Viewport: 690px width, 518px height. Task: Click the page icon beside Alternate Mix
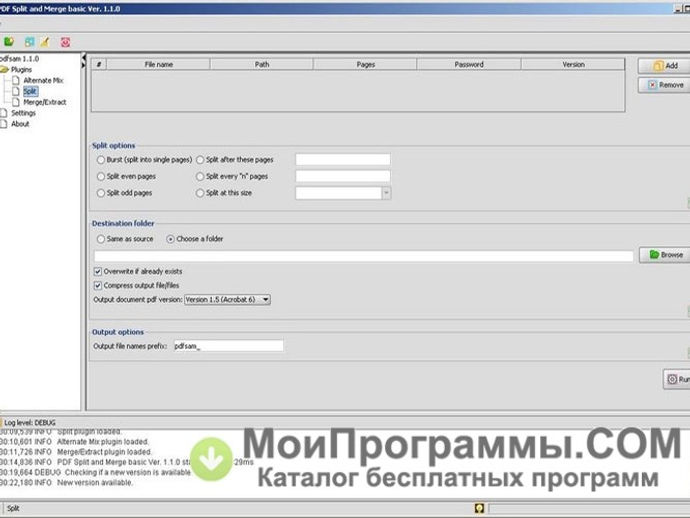tap(16, 80)
